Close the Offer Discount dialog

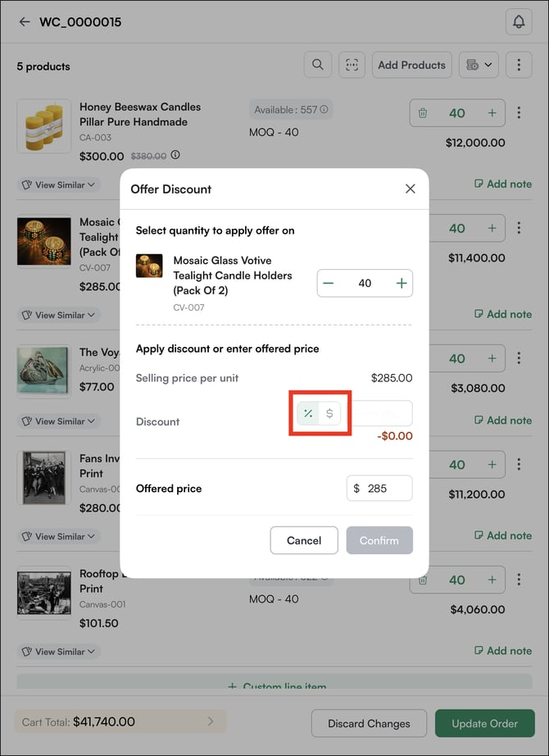(411, 189)
